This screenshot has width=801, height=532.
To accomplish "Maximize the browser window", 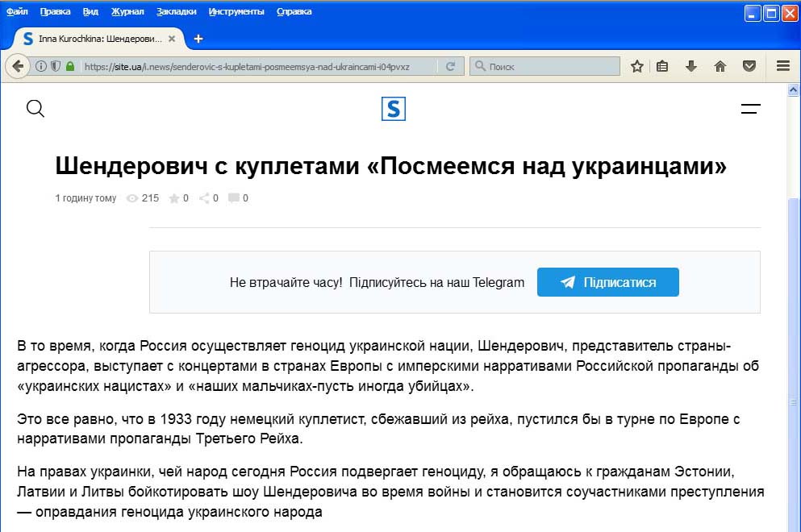I will 771,13.
